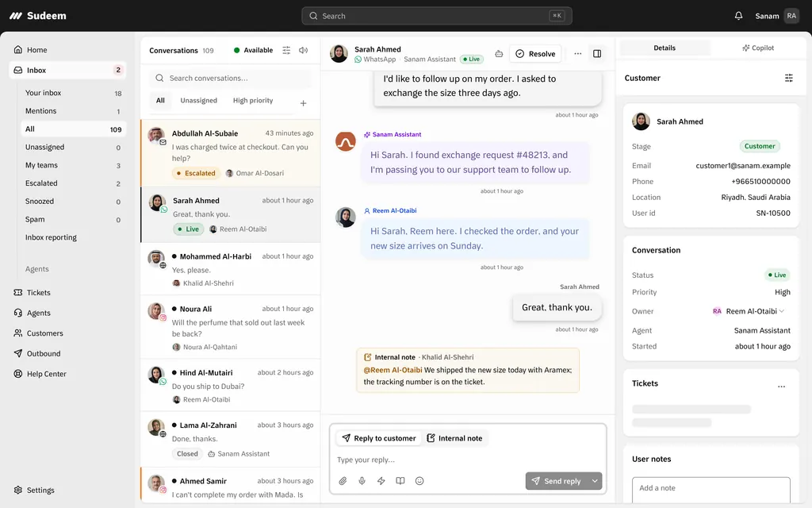Select the High priority filter tab
Viewport: 812px width, 508px height.
253,101
